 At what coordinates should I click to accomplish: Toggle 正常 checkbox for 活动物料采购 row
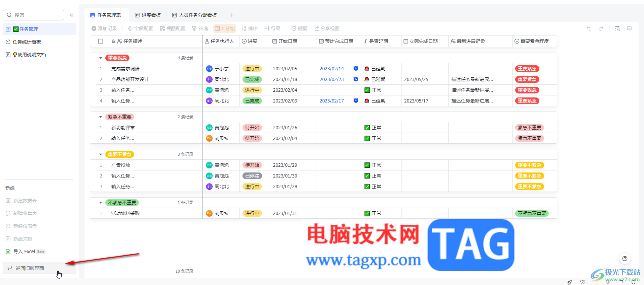pyautogui.click(x=367, y=213)
